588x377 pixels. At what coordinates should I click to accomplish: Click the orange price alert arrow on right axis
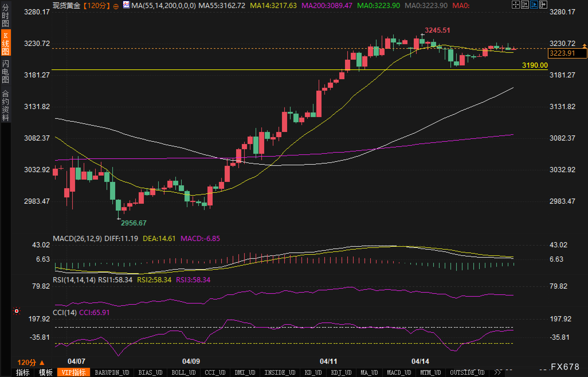tap(584, 46)
